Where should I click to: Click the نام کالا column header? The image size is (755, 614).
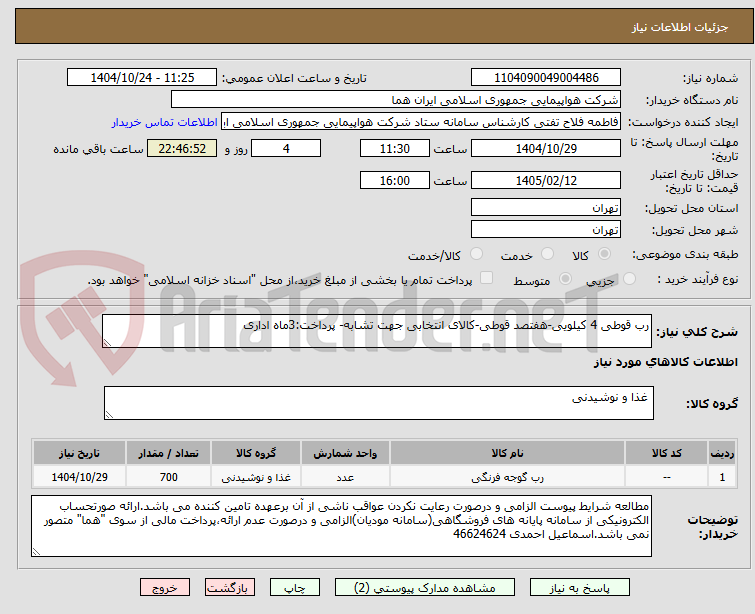(x=508, y=453)
